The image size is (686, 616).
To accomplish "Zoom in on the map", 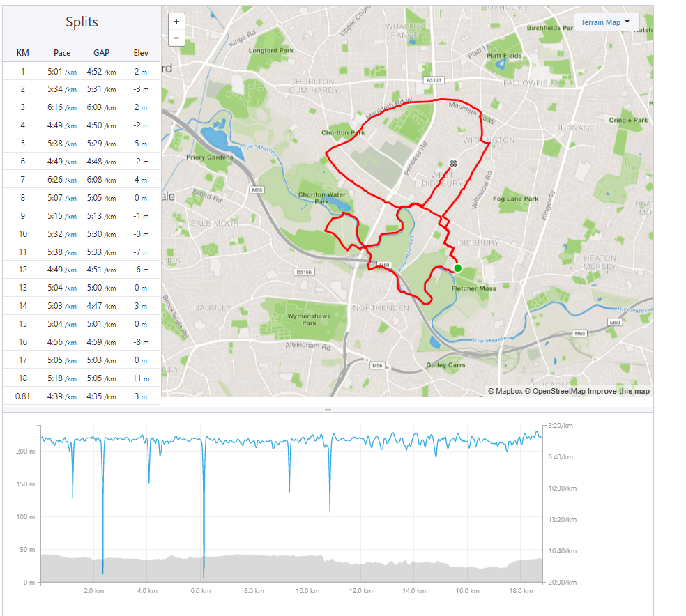I will (x=176, y=22).
